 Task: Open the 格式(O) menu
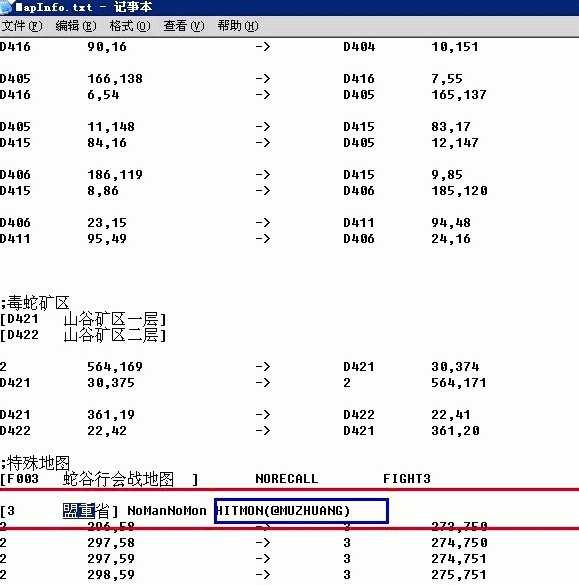130,26
